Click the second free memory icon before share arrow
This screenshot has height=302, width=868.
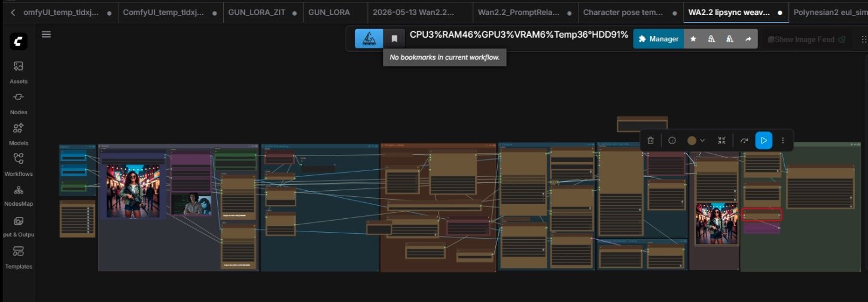pyautogui.click(x=729, y=39)
